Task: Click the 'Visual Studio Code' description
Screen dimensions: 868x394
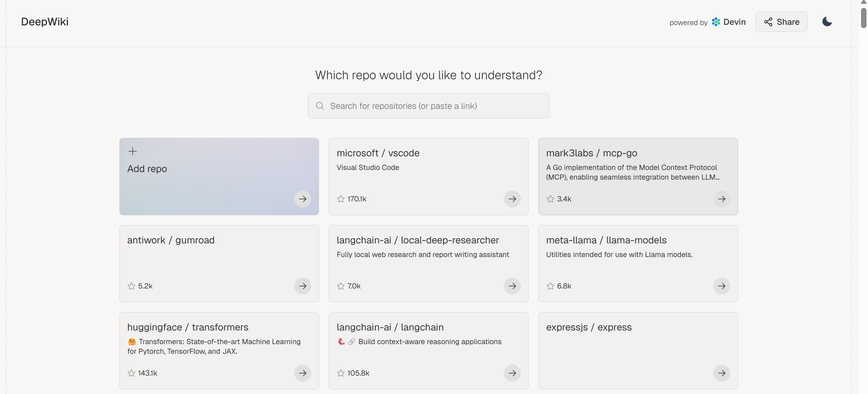Action: [368, 167]
